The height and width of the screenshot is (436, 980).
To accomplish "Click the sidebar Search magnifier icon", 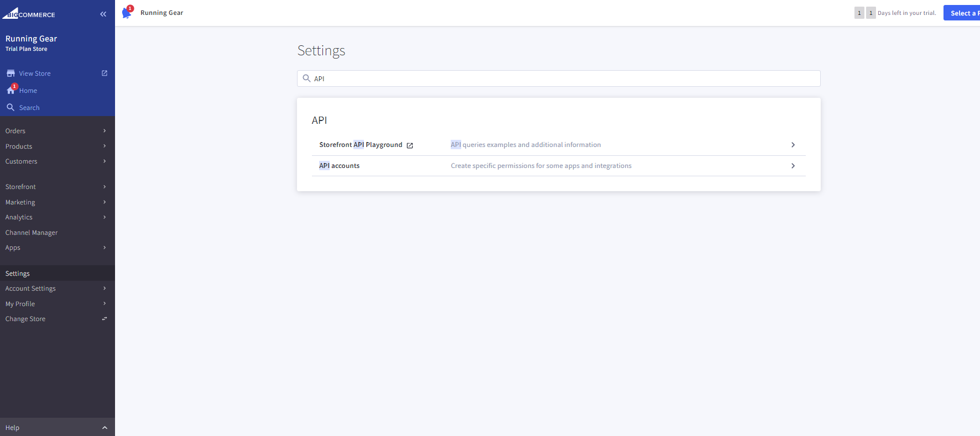I will pyautogui.click(x=11, y=107).
